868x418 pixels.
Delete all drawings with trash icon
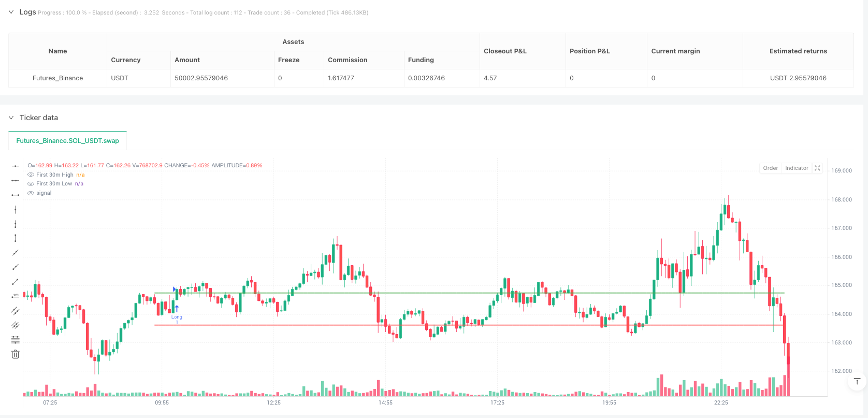tap(16, 354)
